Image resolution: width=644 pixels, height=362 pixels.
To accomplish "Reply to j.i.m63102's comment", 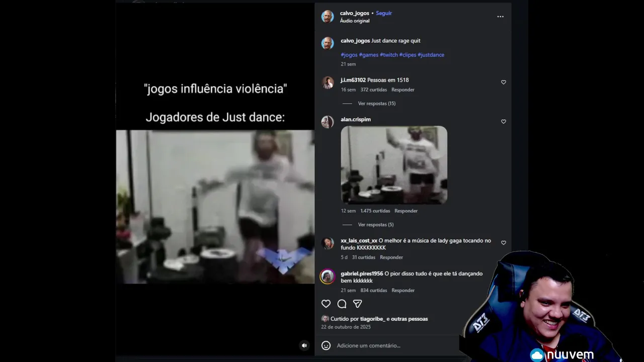I will point(403,90).
